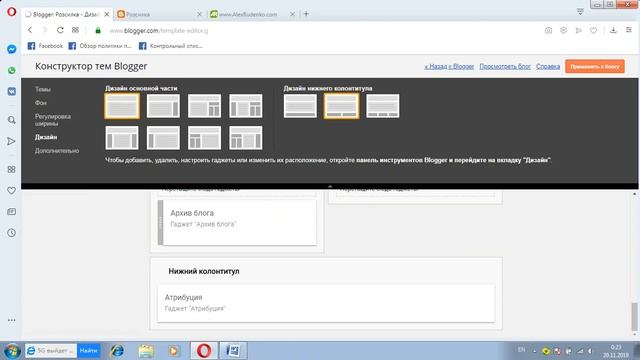The height and width of the screenshot is (360, 640).
Task: Open Facebook bookmark
Action: (x=45, y=46)
